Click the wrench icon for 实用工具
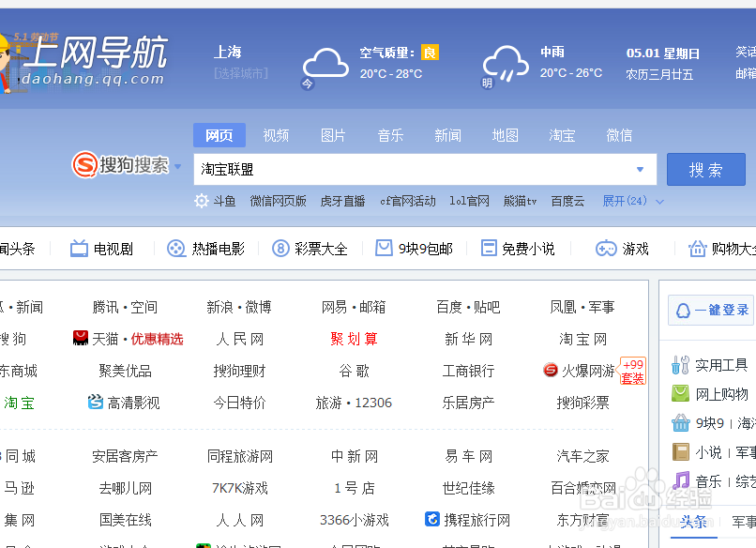 680,365
